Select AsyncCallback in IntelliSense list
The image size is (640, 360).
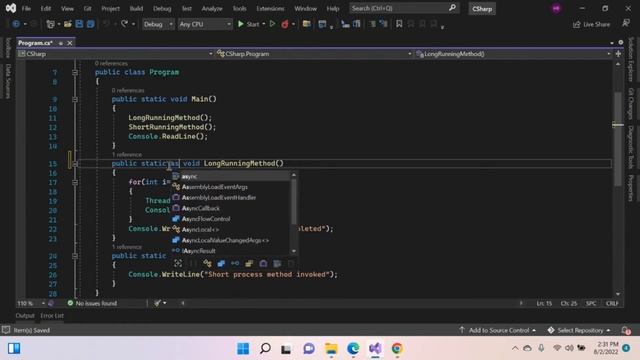tap(231, 208)
